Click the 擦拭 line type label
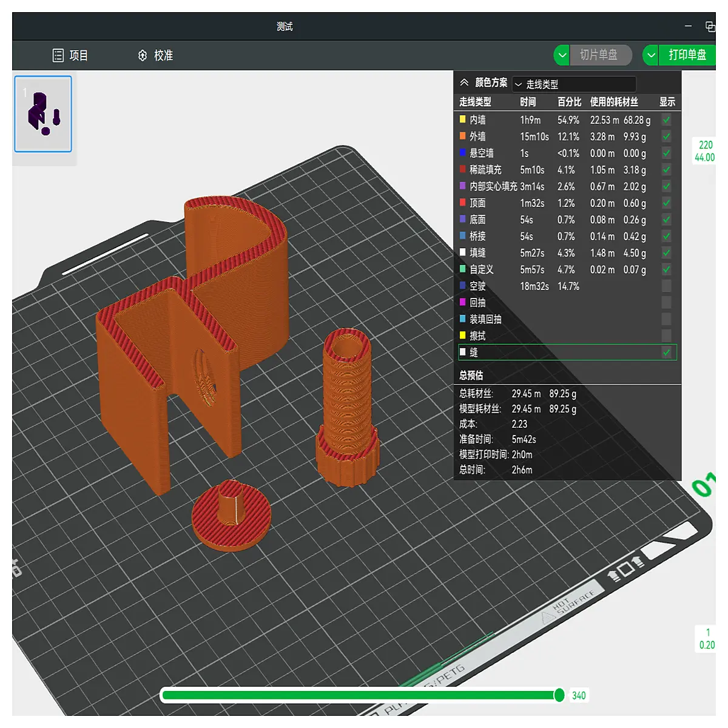Screen dimensions: 728x728 coord(477,336)
